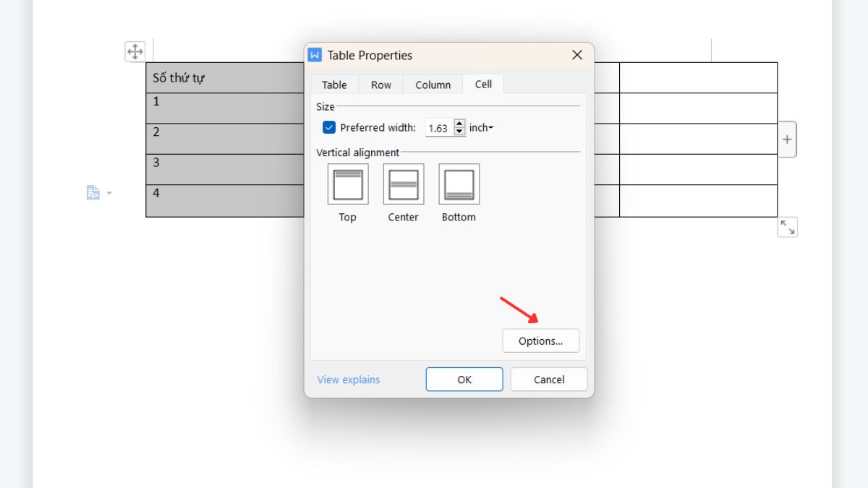The height and width of the screenshot is (488, 868).
Task: Select the Bottom vertical alignment icon
Action: pyautogui.click(x=459, y=184)
